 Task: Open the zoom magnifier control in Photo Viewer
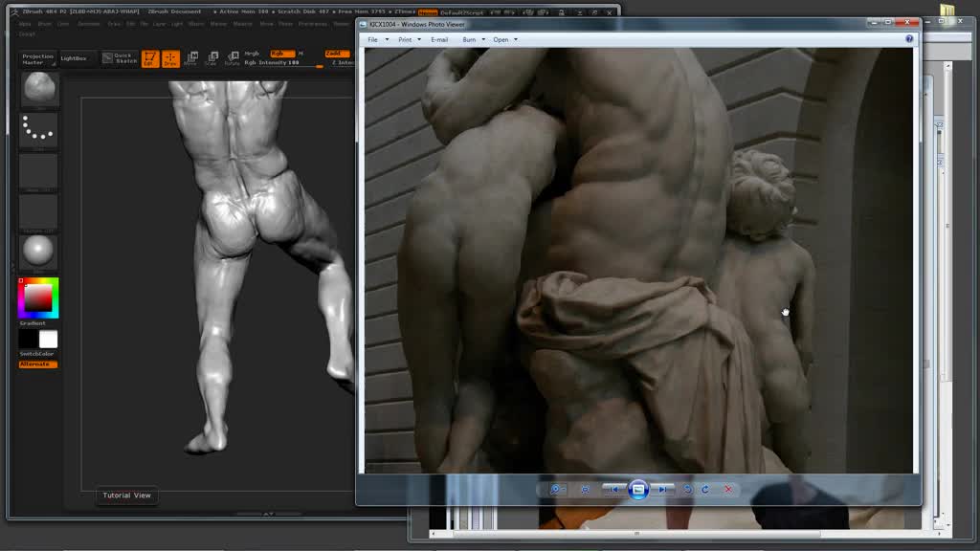556,490
